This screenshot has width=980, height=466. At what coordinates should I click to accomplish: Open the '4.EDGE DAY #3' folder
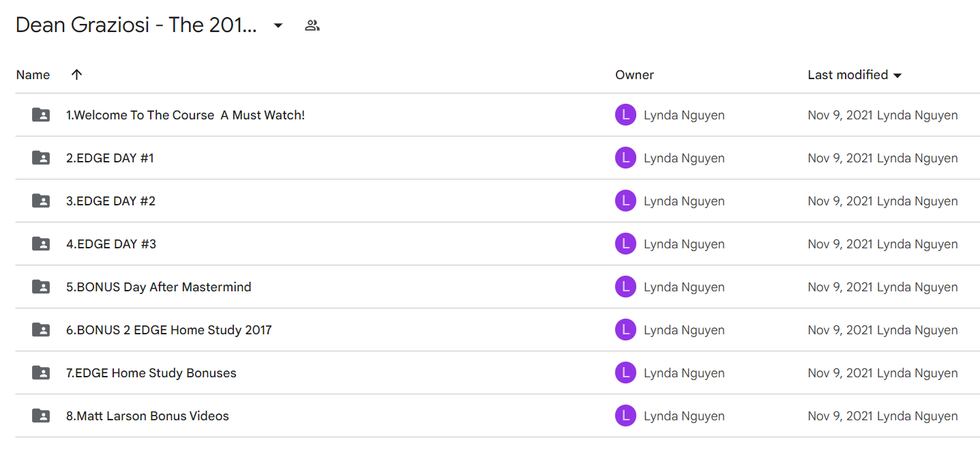point(111,244)
